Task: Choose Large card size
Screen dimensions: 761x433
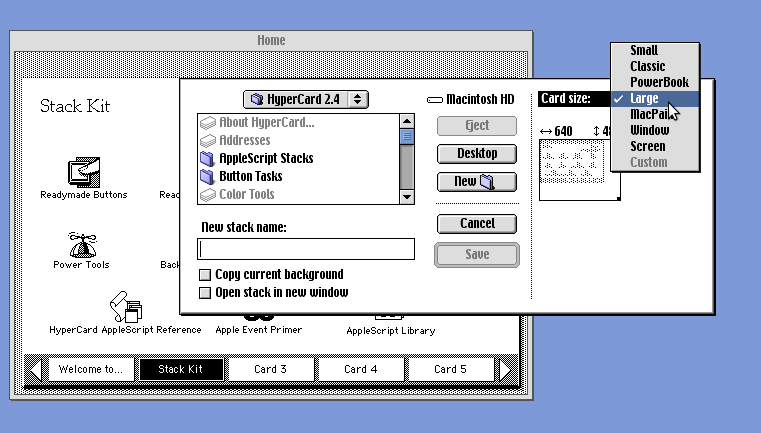Action: [x=655, y=99]
